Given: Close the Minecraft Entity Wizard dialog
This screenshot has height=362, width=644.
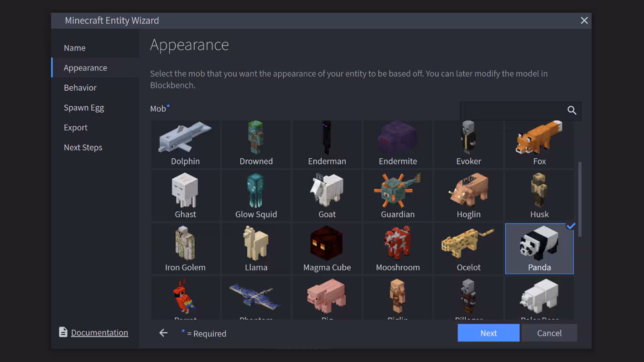Looking at the screenshot, I should pyautogui.click(x=584, y=21).
